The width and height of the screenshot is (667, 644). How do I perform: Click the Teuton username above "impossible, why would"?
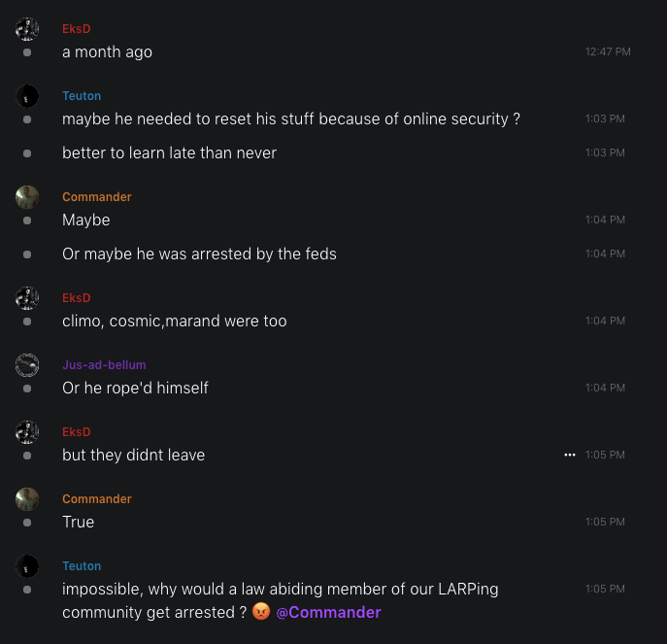click(x=82, y=566)
